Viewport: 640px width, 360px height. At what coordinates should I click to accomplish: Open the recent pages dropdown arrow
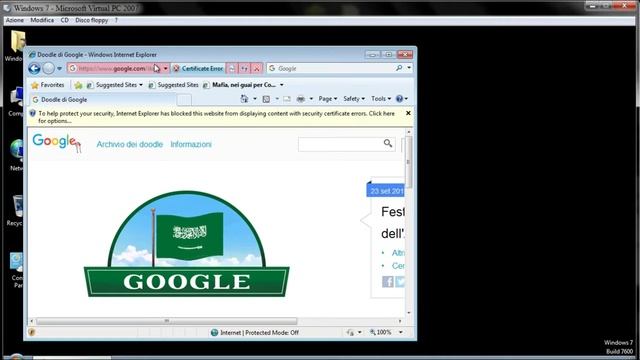60,69
